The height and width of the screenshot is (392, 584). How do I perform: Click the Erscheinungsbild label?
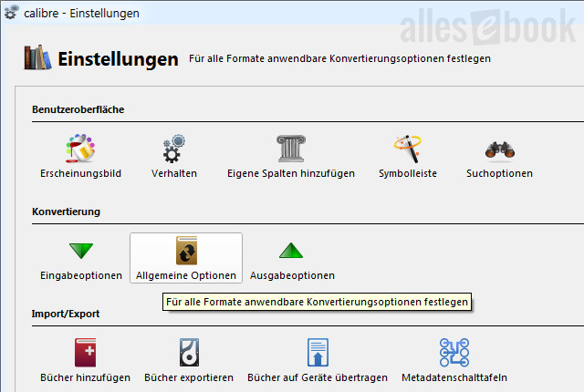click(x=81, y=174)
